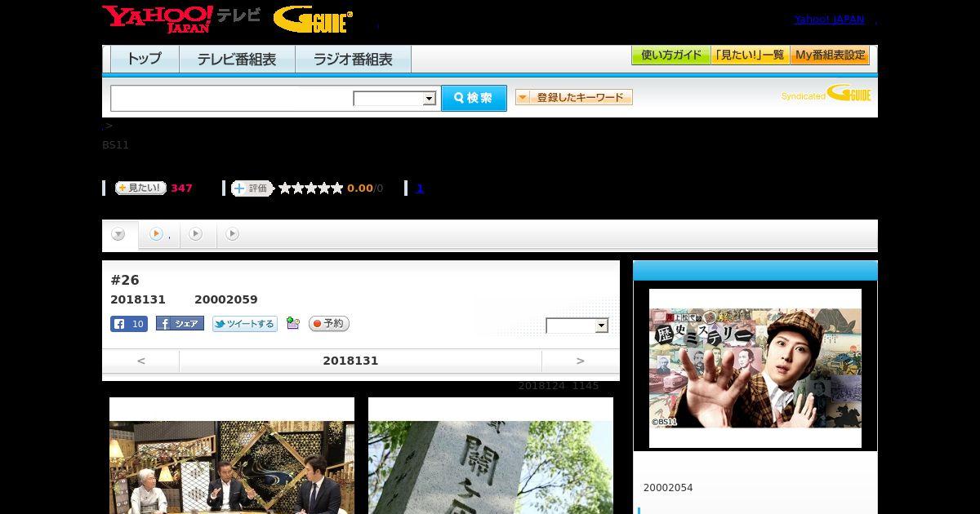The image size is (980, 514).
Task: Click the five-star rating row
Action: click(x=310, y=188)
